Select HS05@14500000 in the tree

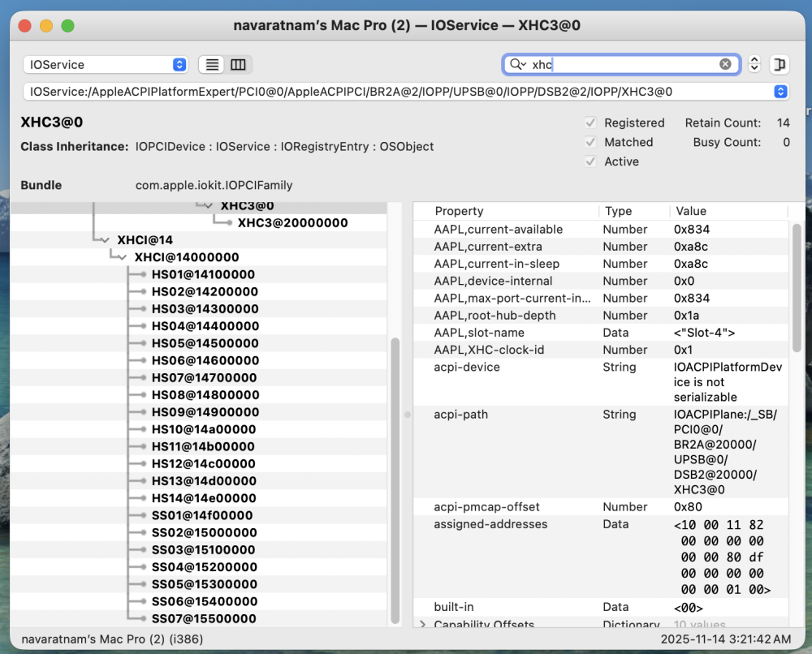pos(205,343)
